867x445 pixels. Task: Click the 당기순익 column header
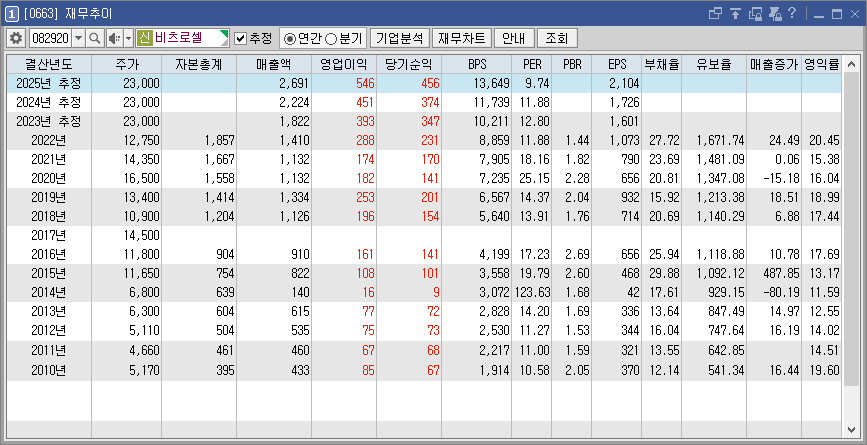pos(409,64)
